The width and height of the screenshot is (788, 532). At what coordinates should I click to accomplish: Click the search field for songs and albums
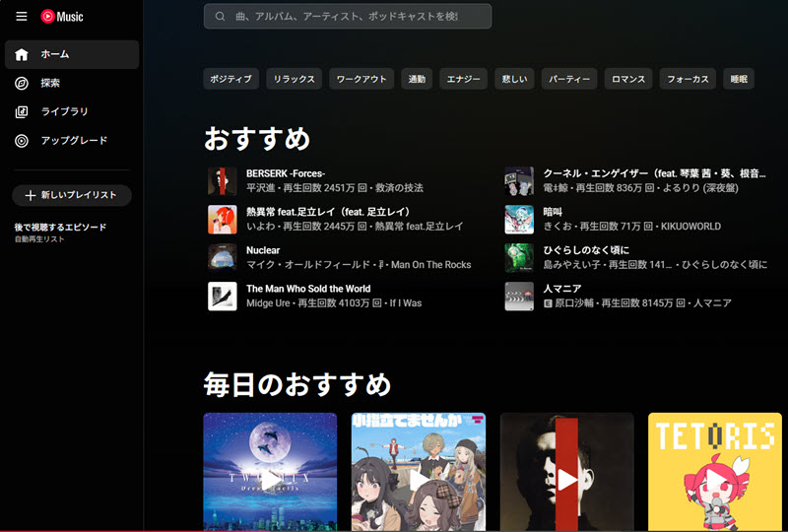pos(348,16)
